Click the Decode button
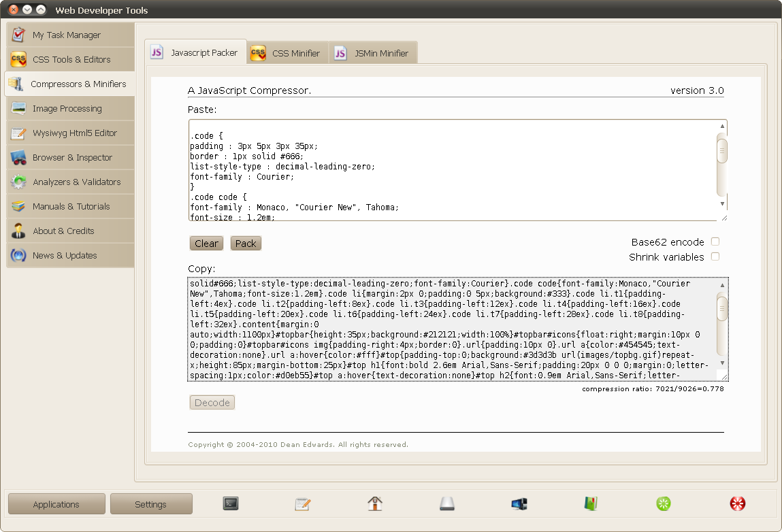This screenshot has height=532, width=782. 212,402
